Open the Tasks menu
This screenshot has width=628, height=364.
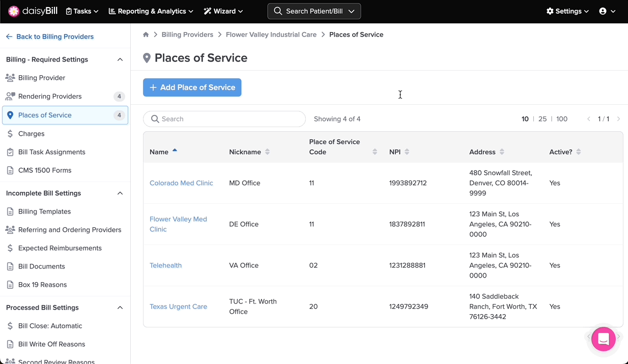click(82, 11)
